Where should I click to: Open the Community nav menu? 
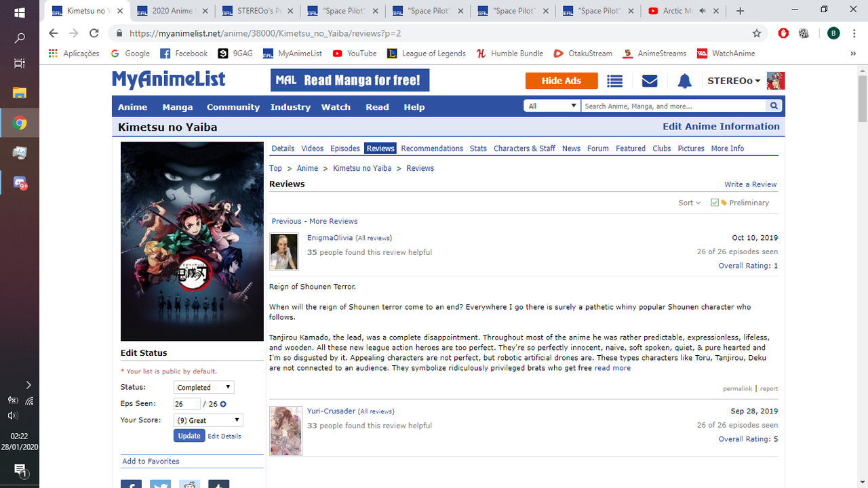tap(233, 107)
